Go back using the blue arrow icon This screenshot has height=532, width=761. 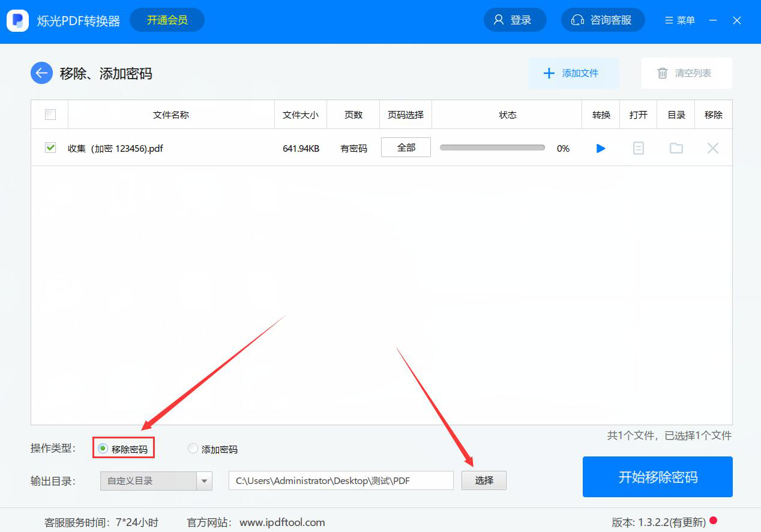coord(41,73)
